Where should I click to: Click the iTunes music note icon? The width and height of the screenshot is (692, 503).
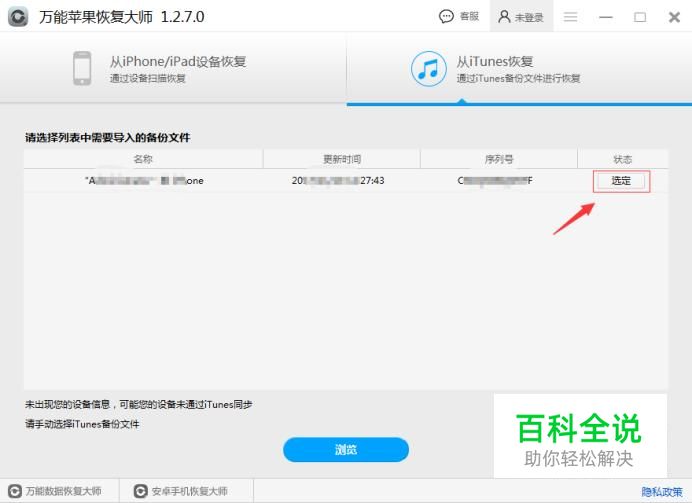[428, 69]
